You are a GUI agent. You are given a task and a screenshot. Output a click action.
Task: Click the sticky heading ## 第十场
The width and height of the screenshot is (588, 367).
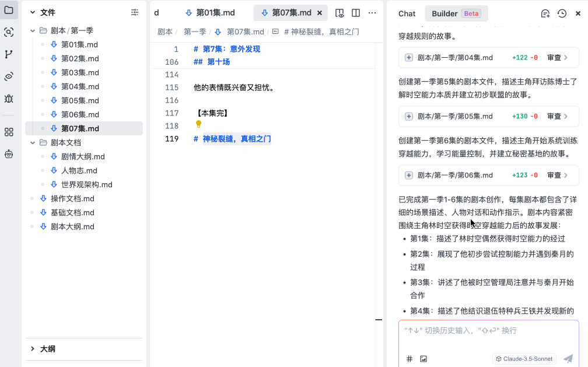[212, 62]
